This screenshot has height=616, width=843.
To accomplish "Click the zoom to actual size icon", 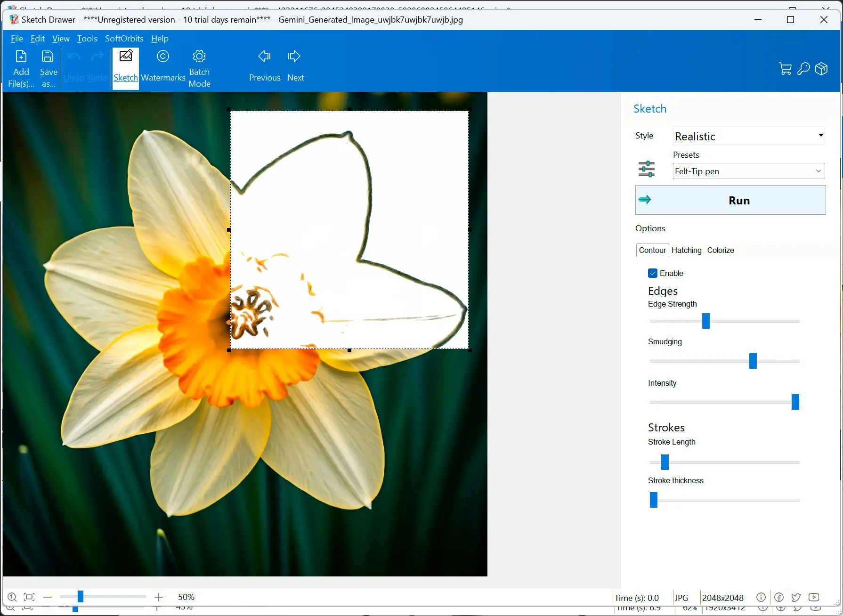I will tap(12, 597).
